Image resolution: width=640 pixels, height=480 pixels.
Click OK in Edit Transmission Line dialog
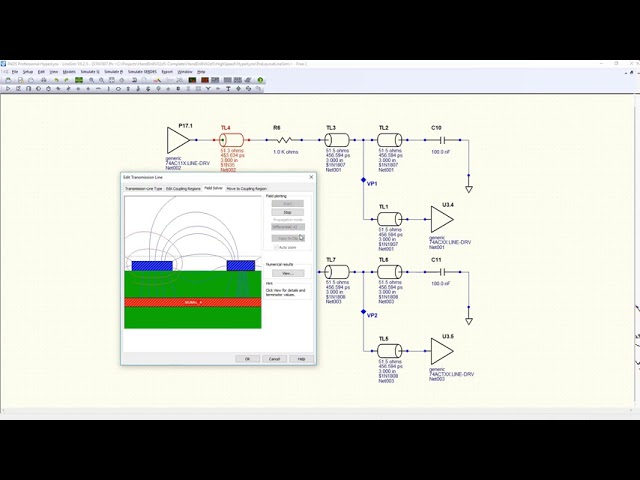click(x=247, y=359)
